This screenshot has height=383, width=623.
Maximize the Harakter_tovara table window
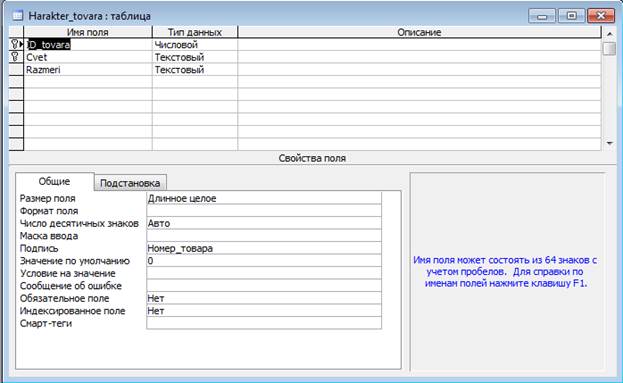click(571, 16)
